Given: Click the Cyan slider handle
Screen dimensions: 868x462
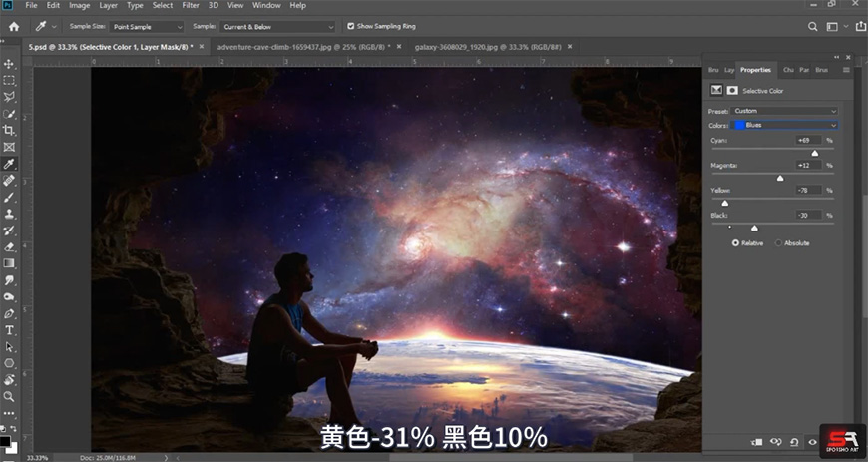Looking at the screenshot, I should tap(814, 153).
